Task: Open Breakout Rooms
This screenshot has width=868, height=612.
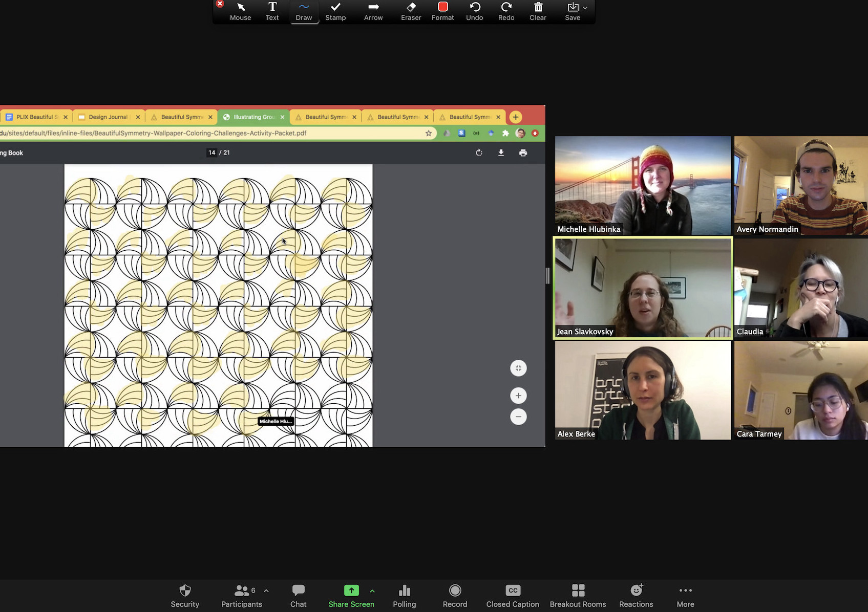Action: [578, 596]
